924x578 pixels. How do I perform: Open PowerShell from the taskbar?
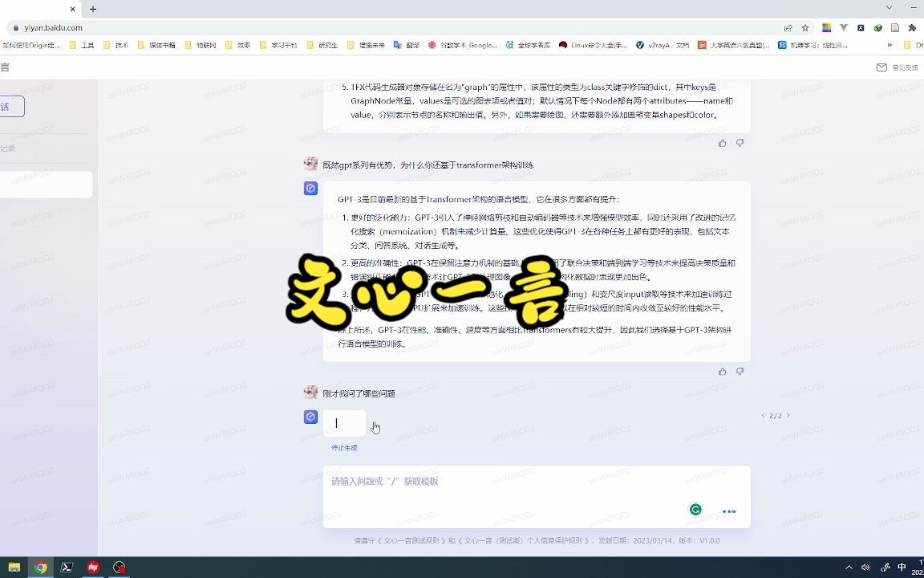pyautogui.click(x=67, y=568)
